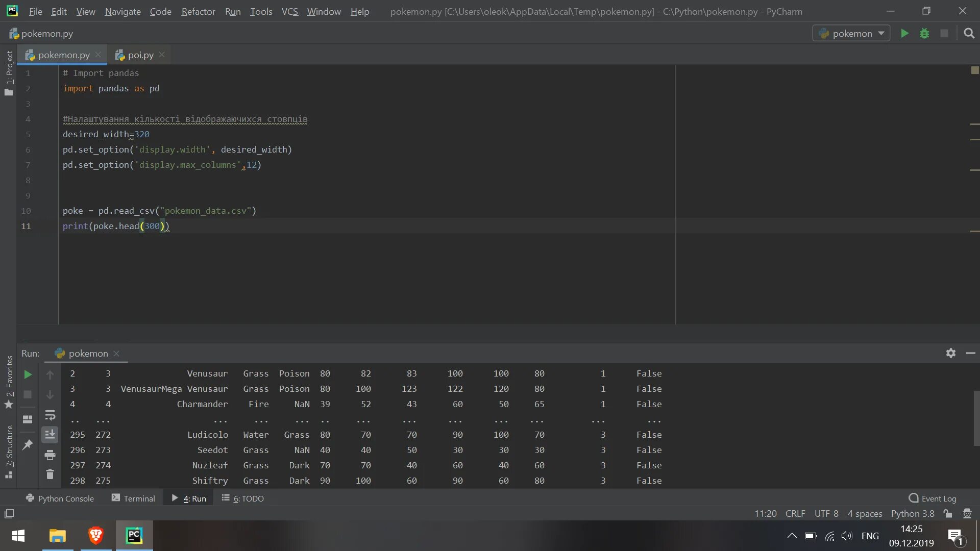This screenshot has width=980, height=551.
Task: Click the pokemon.py breadcrumb in navigation bar
Action: click(x=41, y=34)
